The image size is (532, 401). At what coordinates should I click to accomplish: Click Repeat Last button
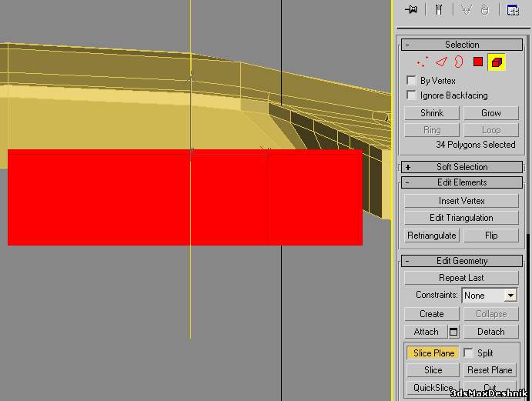click(461, 278)
